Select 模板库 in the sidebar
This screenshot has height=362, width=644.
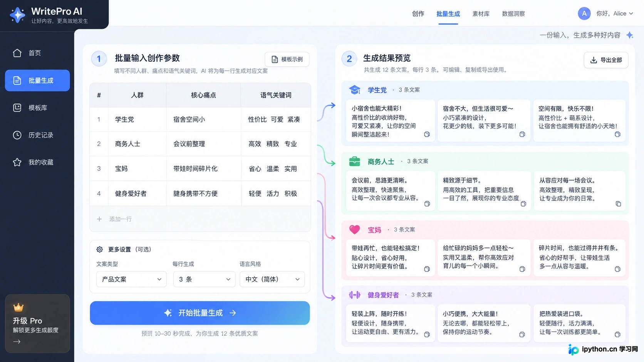[37, 108]
